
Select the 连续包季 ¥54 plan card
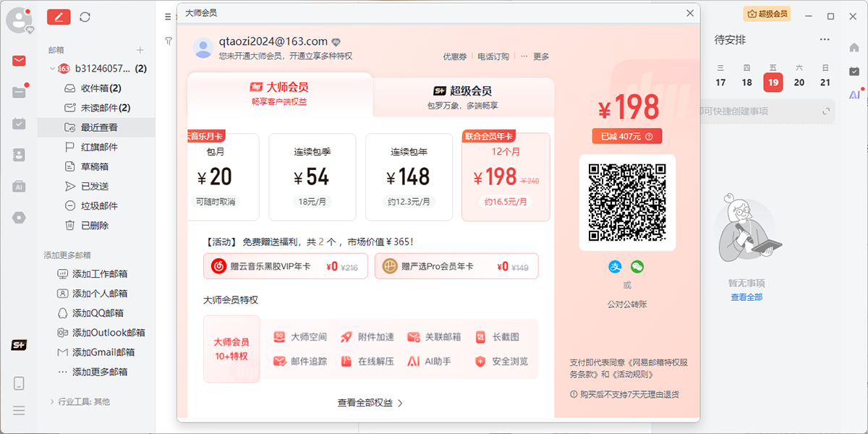click(312, 176)
